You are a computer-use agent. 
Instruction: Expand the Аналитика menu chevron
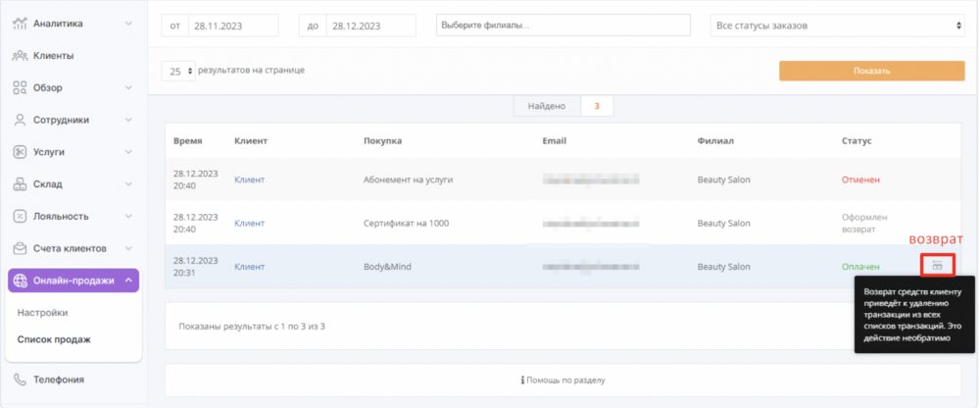[x=128, y=24]
